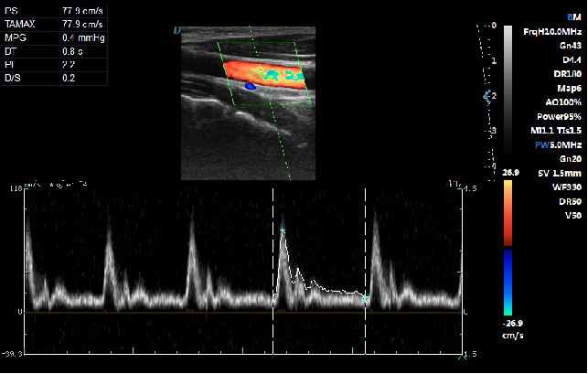Image resolution: width=588 pixels, height=374 pixels.
Task: Click the grayscale map bar
Action: [x=508, y=90]
